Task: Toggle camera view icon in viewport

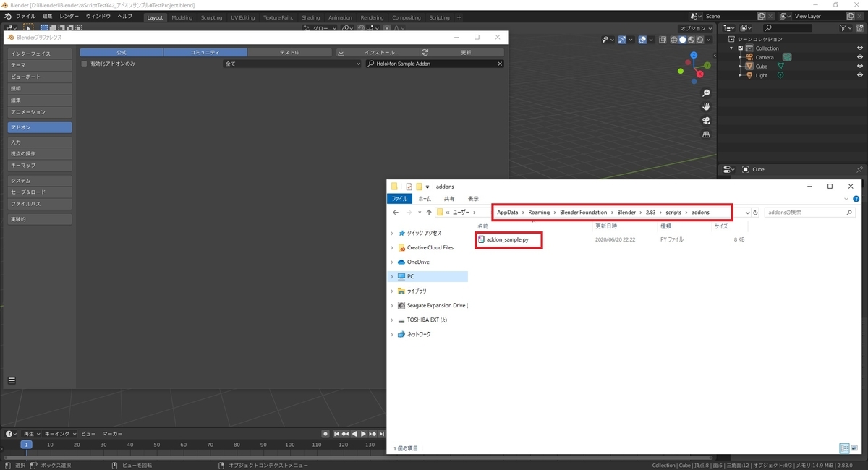Action: tap(706, 121)
